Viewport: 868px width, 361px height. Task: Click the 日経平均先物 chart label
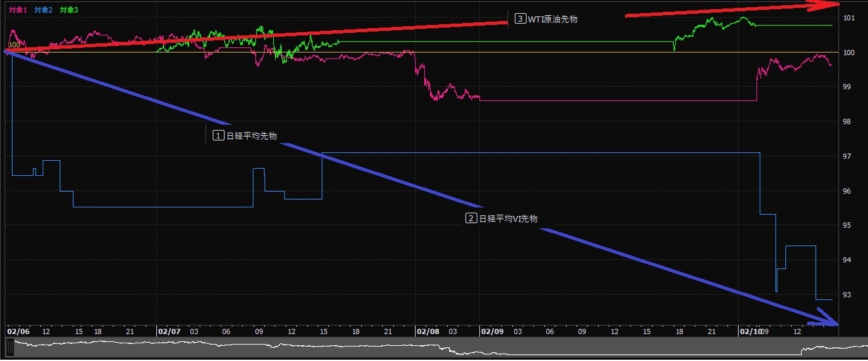click(251, 137)
